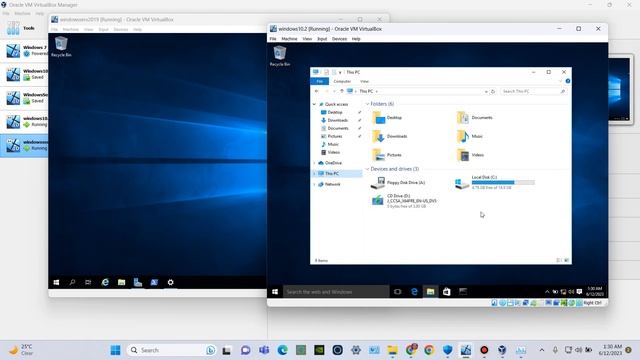Open Microsoft Edge on host taskbar
The image size is (640, 360).
pyautogui.click(x=282, y=350)
